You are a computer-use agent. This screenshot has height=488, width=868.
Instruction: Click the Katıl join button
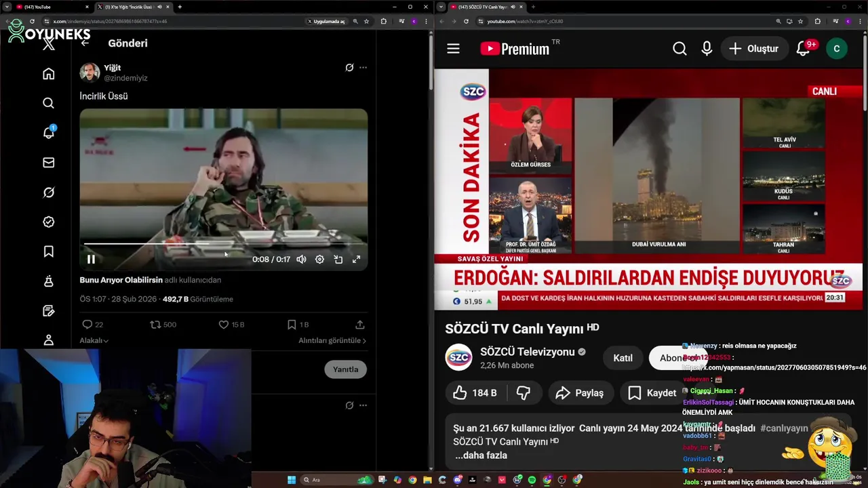click(623, 358)
